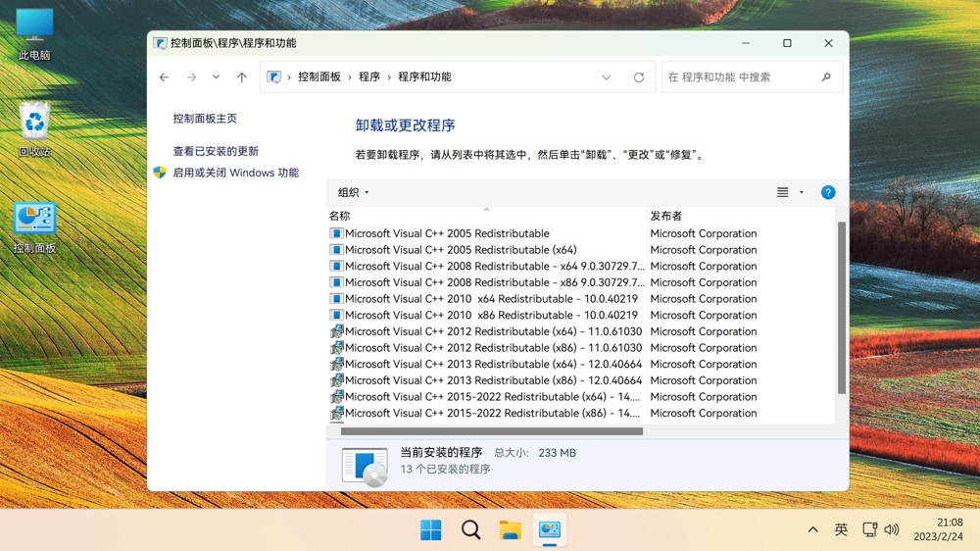Viewport: 980px width, 551px height.
Task: Click the horizontal scrollbar of the program list
Action: point(491,431)
